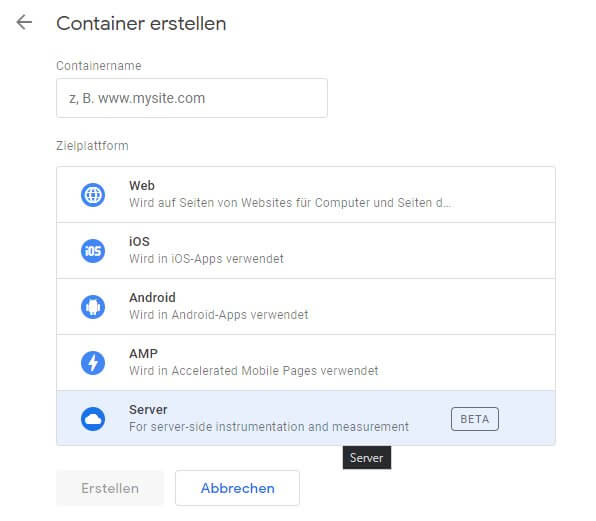Image resolution: width=596 pixels, height=521 pixels.
Task: Select the Android platform title
Action: click(x=152, y=297)
